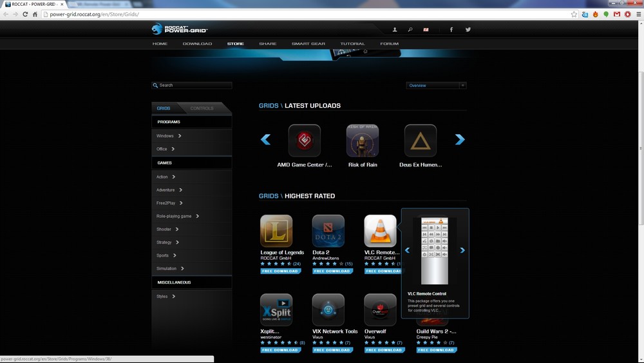Expand the Role-playing game category
This screenshot has height=363, width=644.
(178, 216)
